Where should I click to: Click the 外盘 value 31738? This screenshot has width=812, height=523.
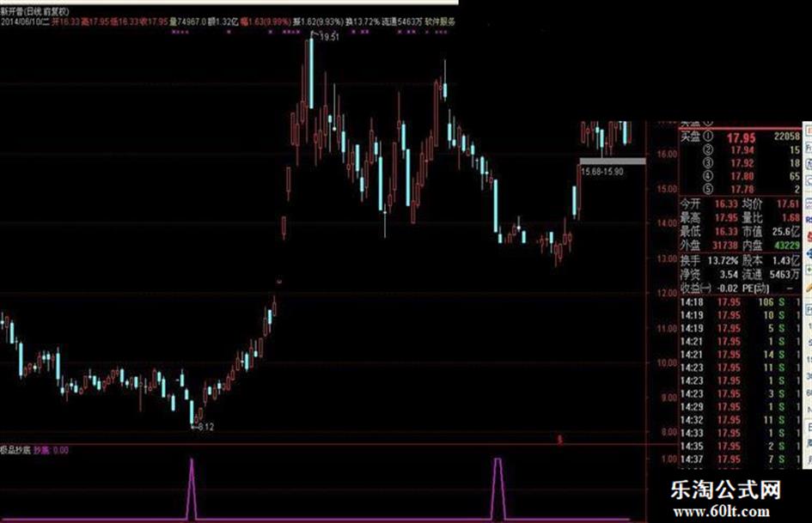725,245
